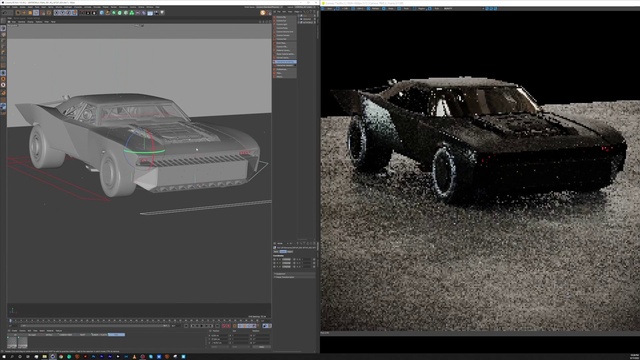The width and height of the screenshot is (640, 360).
Task: Select the Live Selection tool in top toolbar
Action: (18, 13)
